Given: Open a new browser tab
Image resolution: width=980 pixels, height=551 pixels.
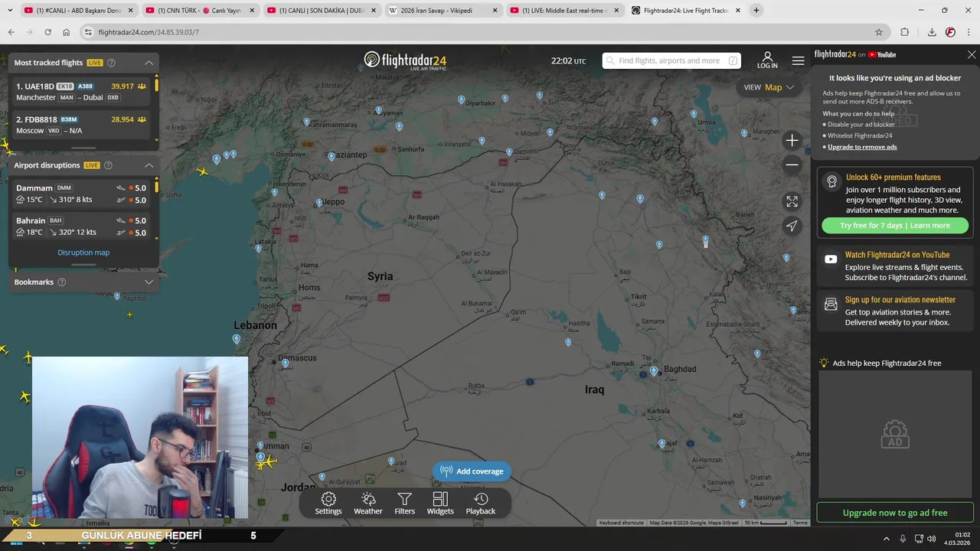Looking at the screenshot, I should [x=756, y=11].
